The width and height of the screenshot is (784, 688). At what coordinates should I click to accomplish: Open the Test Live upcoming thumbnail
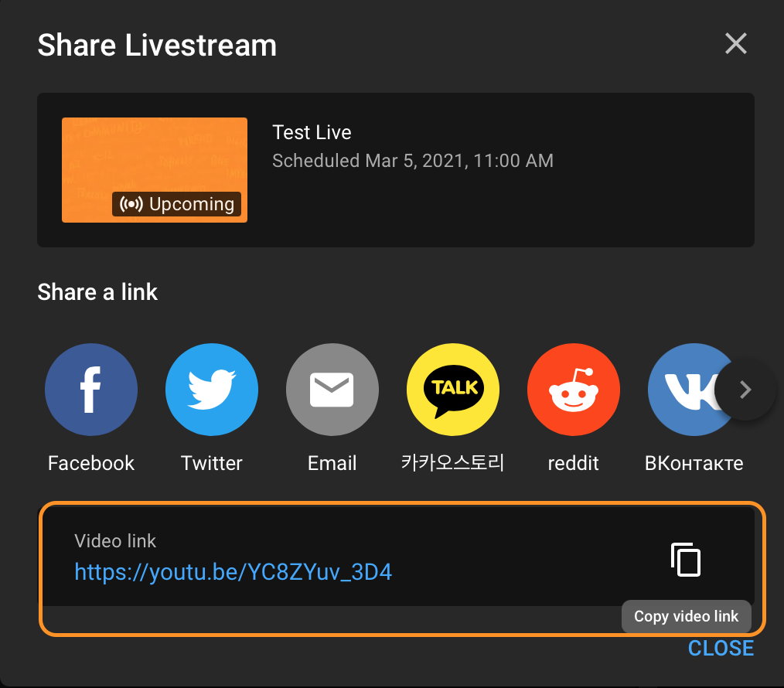tap(155, 170)
